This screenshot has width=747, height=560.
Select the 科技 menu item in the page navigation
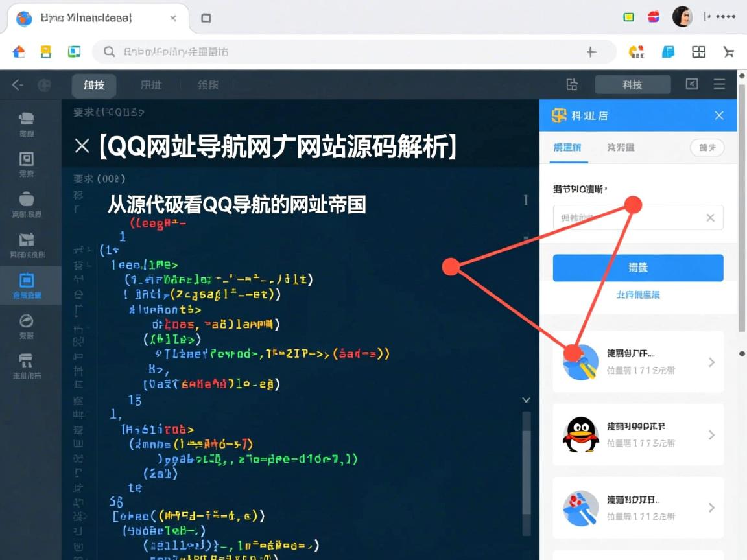coord(93,85)
